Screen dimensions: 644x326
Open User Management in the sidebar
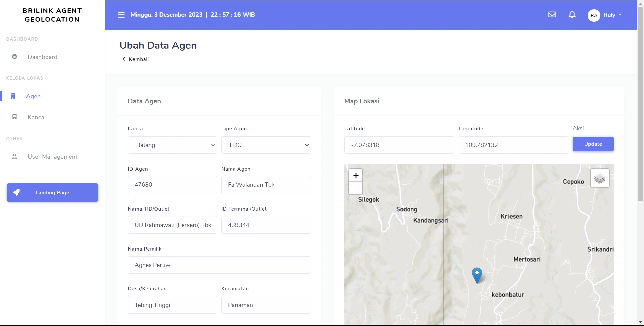[52, 157]
